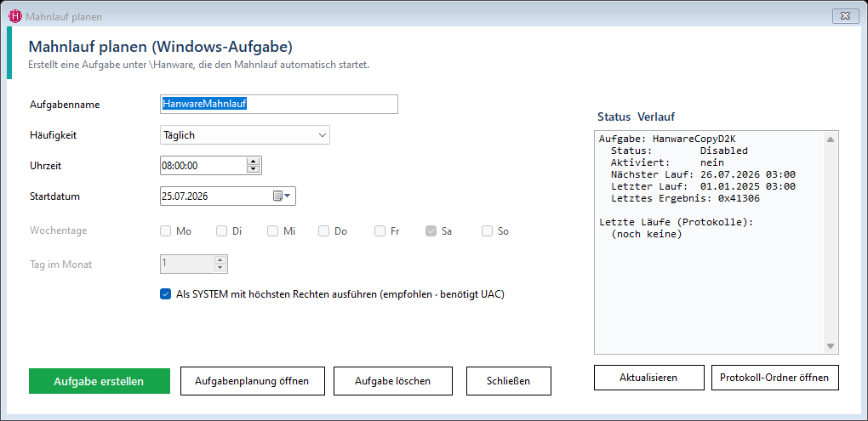Screen dimensions: 868x421
Task: Click the 'Letzter Lauf: 01.01.2025 03:00' line
Action: tap(703, 186)
